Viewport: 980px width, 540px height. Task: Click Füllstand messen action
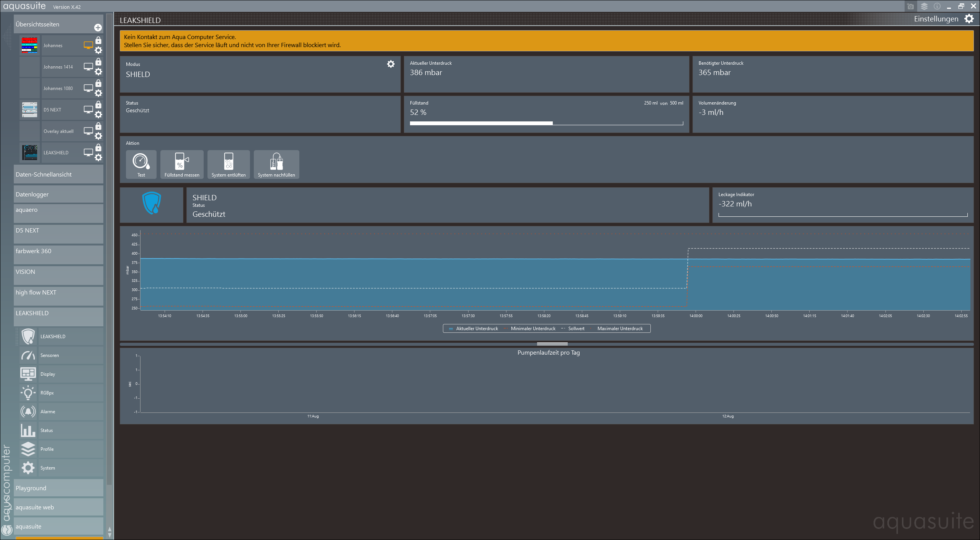click(182, 164)
